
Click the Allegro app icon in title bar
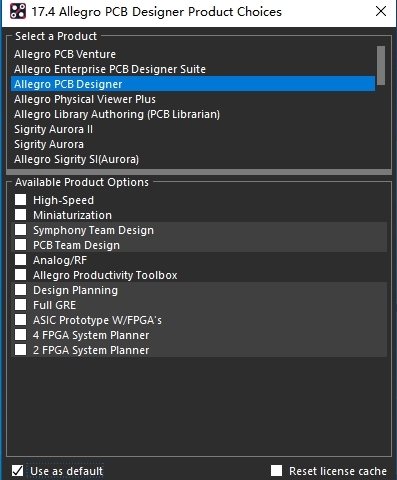(18, 12)
